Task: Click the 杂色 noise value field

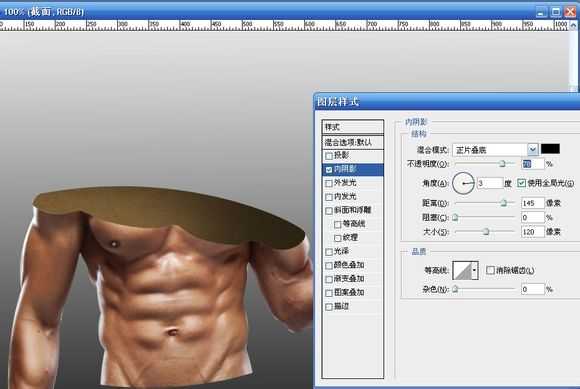Action: pyautogui.click(x=533, y=289)
